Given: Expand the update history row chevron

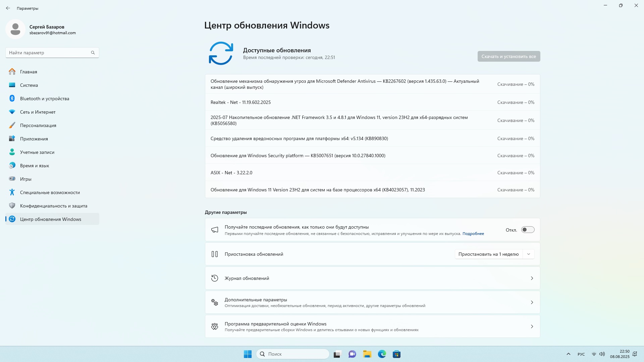Looking at the screenshot, I should [532, 279].
